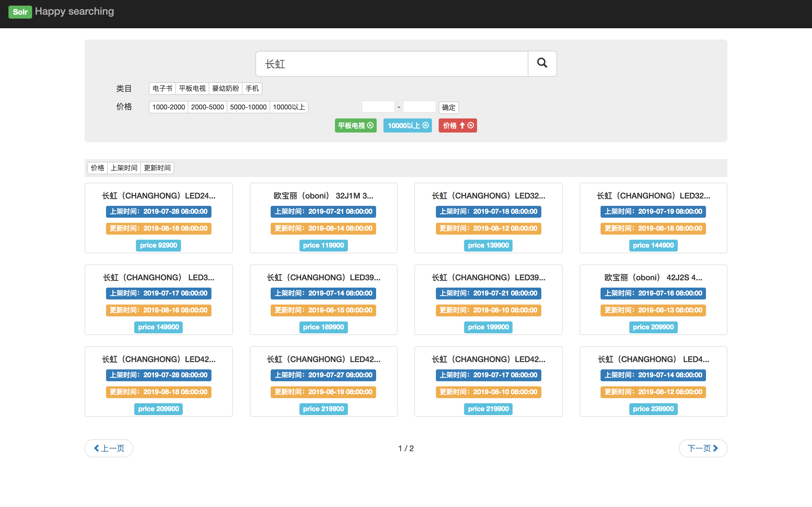Choose the 5000-10000 price range
The height and width of the screenshot is (507, 812).
tap(248, 107)
